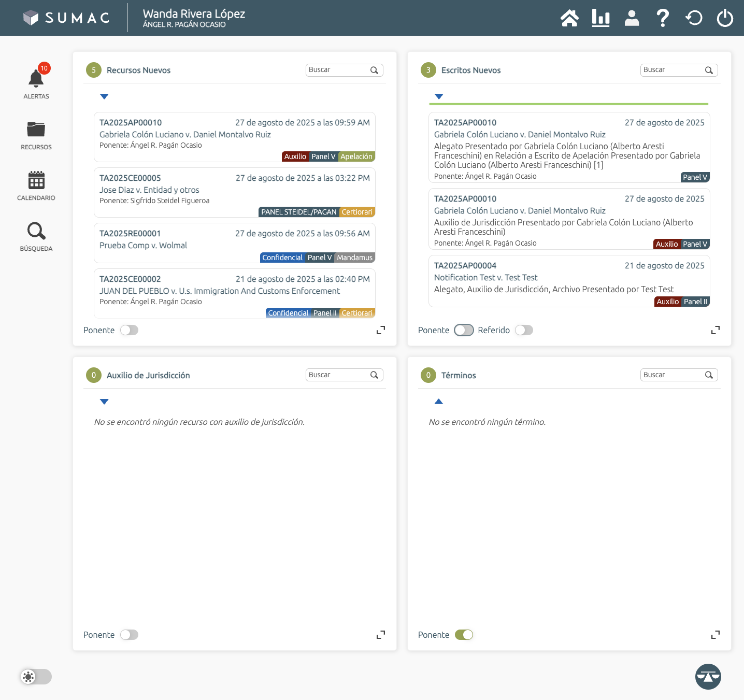Open the statistics bar chart icon
Screen dimensions: 744x700
pos(600,18)
